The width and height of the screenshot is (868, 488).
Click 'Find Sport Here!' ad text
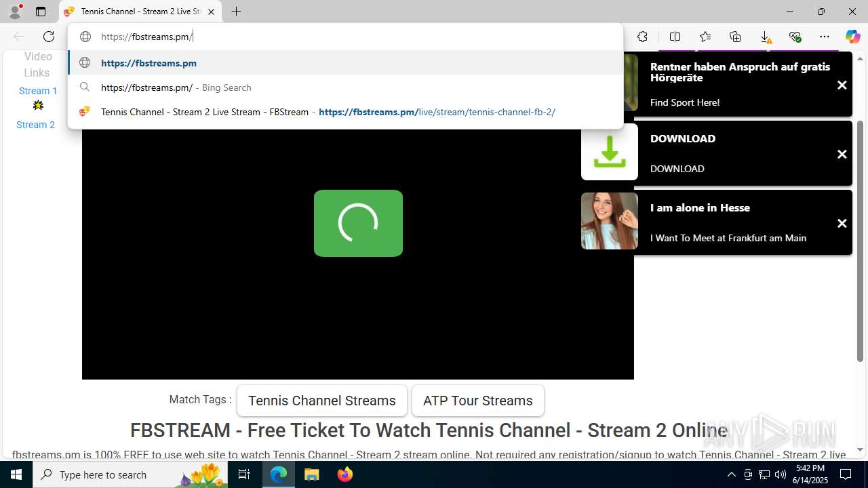coord(685,102)
